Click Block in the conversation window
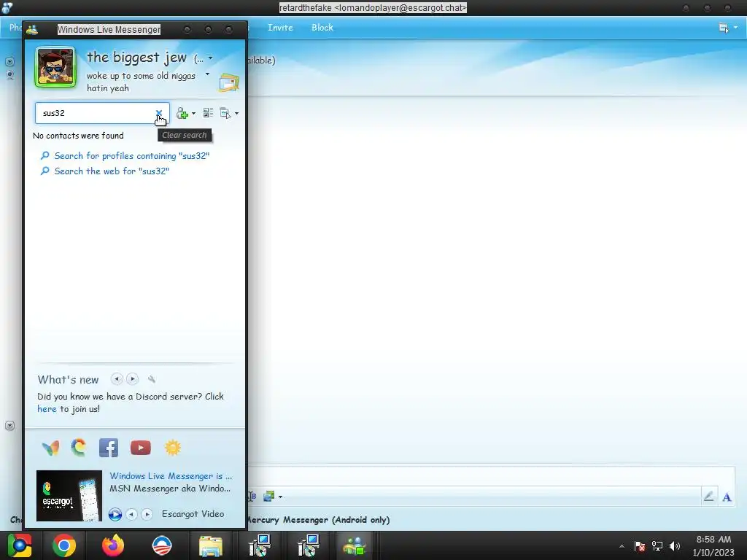This screenshot has height=560, width=747. click(322, 28)
